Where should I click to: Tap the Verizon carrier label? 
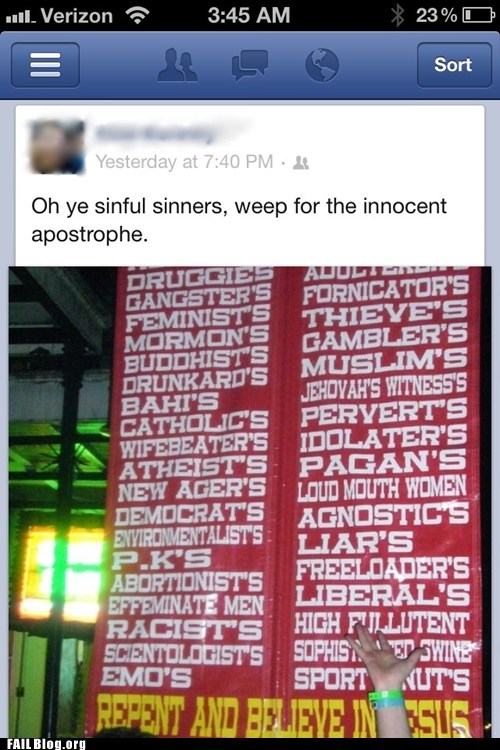coord(77,16)
